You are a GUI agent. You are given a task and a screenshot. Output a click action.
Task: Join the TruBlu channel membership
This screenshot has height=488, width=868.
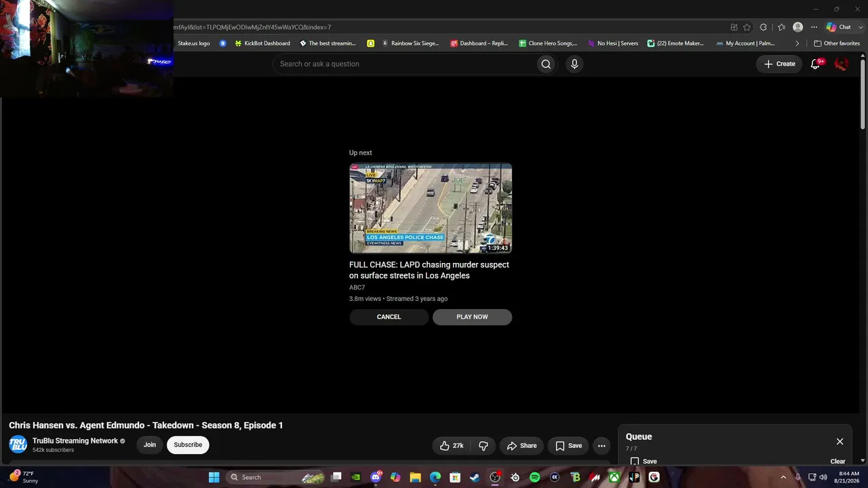click(x=150, y=445)
